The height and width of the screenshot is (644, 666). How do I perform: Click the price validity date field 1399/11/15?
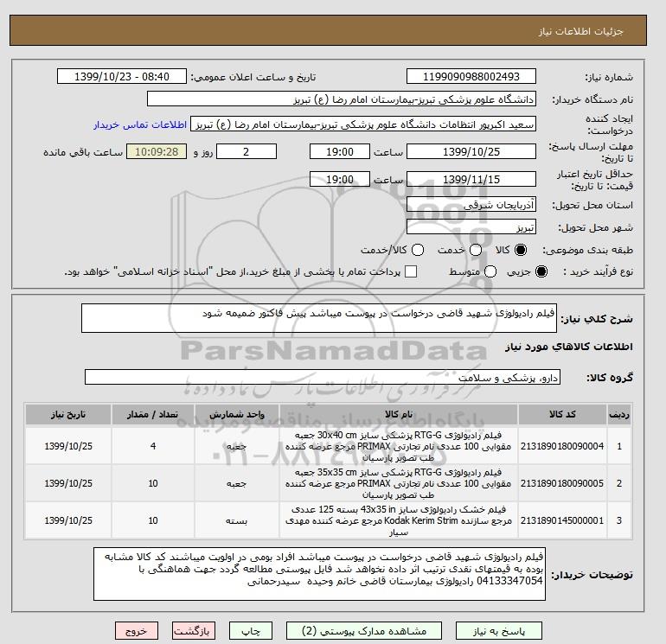(x=471, y=179)
